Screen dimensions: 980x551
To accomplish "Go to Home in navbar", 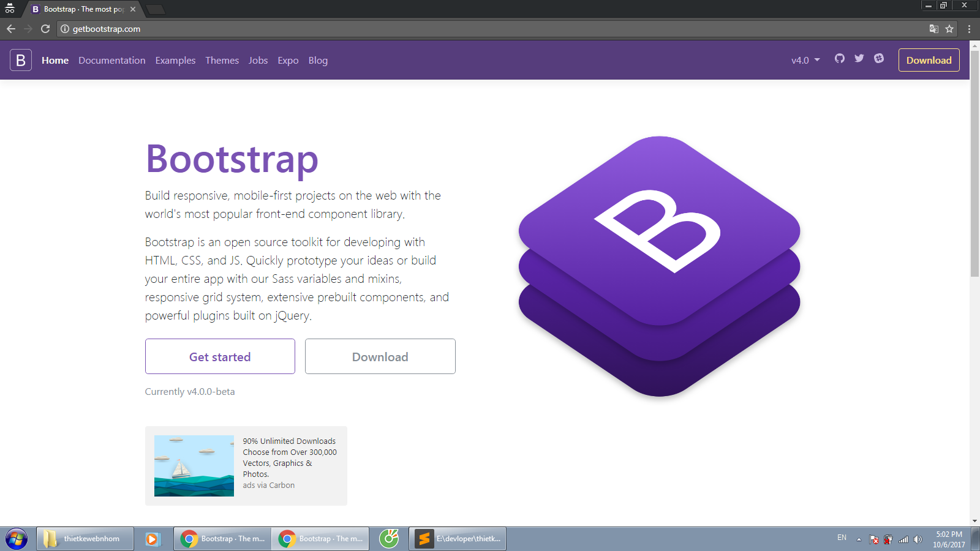I will 55,60.
